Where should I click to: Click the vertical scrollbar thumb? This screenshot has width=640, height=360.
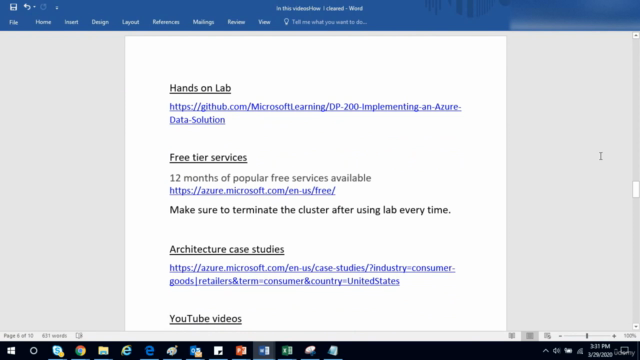636,189
